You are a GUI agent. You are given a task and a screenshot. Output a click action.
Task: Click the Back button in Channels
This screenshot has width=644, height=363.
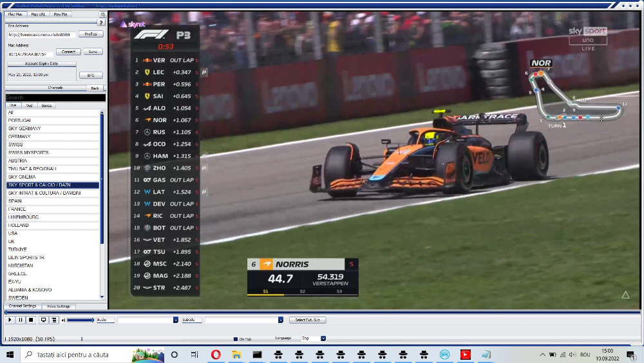coord(95,88)
